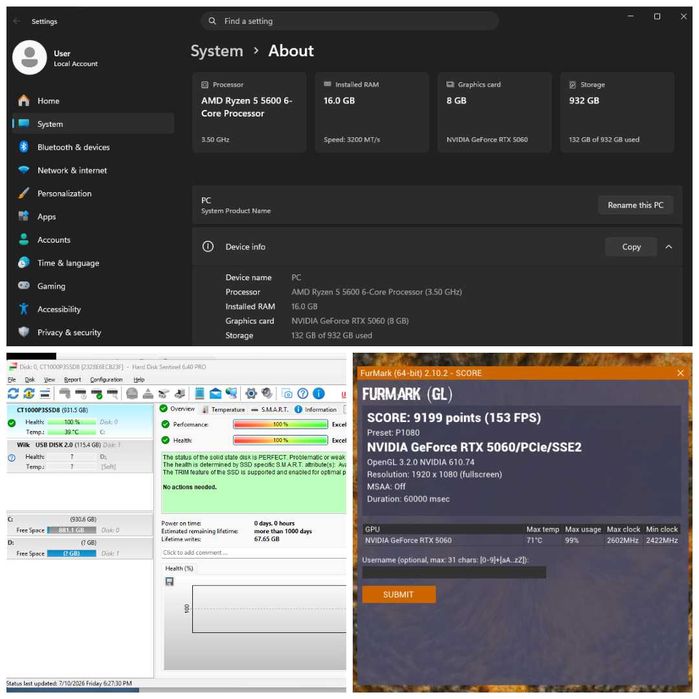Click the Performance 100 % gradient bar
Image resolution: width=699 pixels, height=699 pixels.
click(280, 424)
